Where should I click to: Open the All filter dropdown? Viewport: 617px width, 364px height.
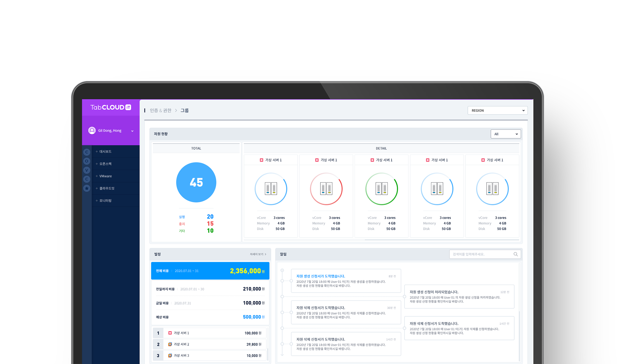[506, 134]
